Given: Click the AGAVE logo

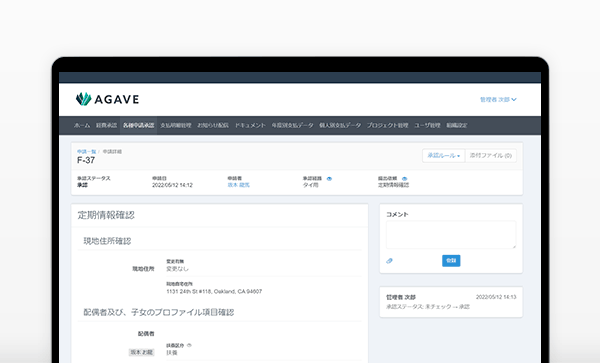Looking at the screenshot, I should click(x=107, y=99).
